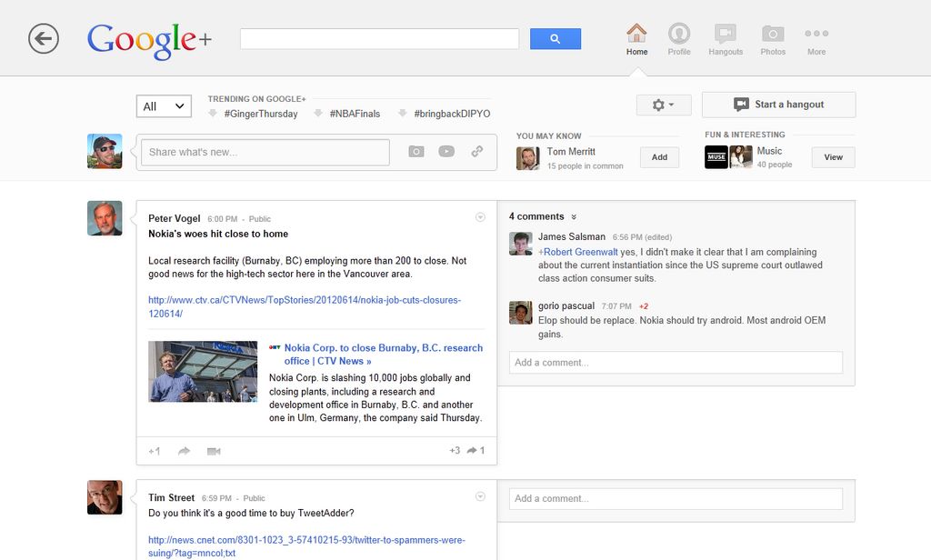
Task: Click Tim Street post 6:59 PM timestamp
Action: click(x=216, y=498)
